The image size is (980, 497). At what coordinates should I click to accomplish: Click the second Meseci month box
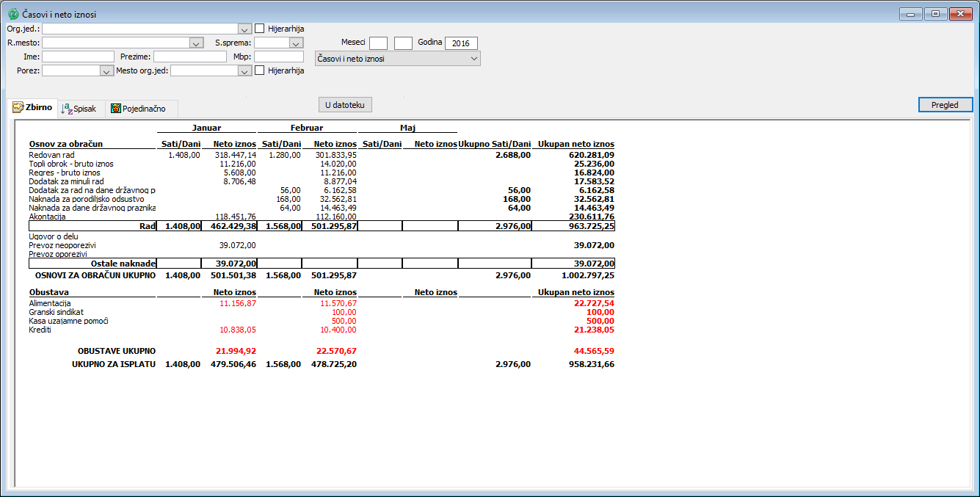coord(403,43)
